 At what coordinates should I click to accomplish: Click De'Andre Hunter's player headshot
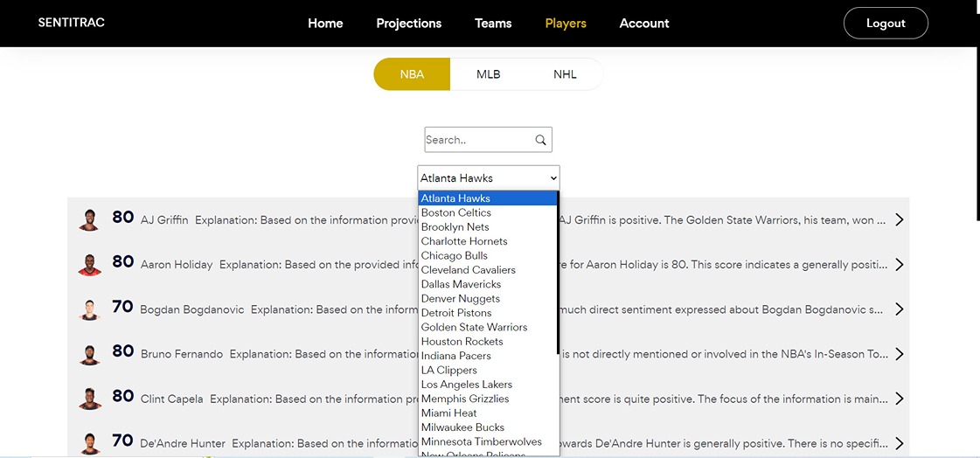(89, 444)
